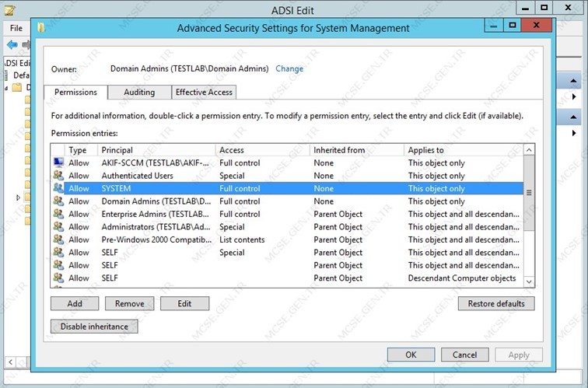Click 'Descendant Computer objects' cell
The height and width of the screenshot is (388, 588).
pyautogui.click(x=462, y=278)
